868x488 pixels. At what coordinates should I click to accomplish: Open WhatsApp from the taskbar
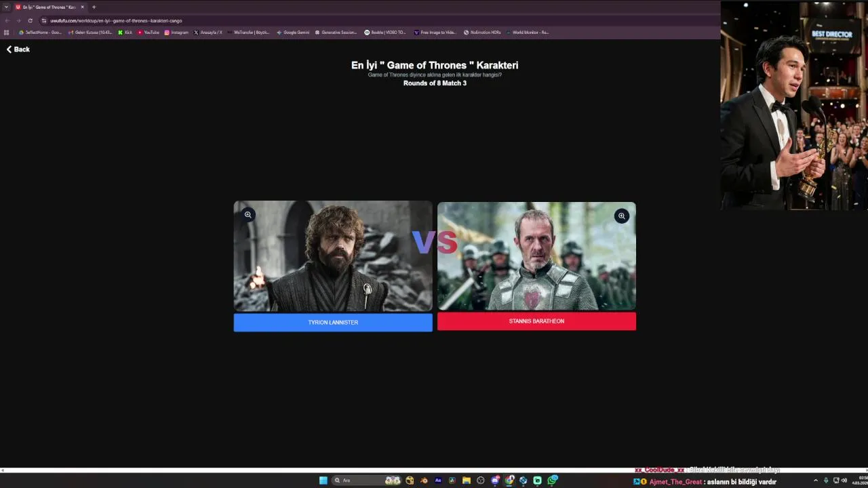553,481
